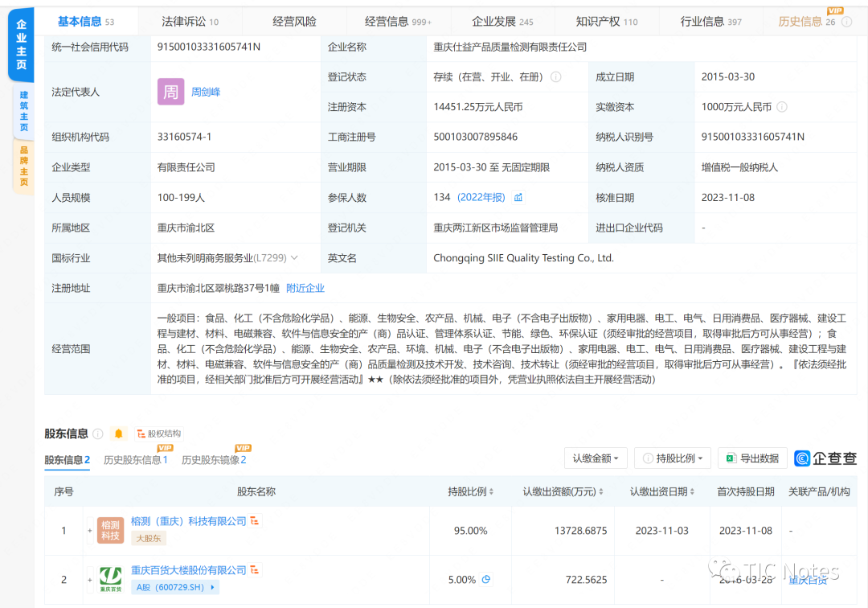Click the orange bell alert icon
Viewport: 868px width, 608px height.
coord(118,433)
